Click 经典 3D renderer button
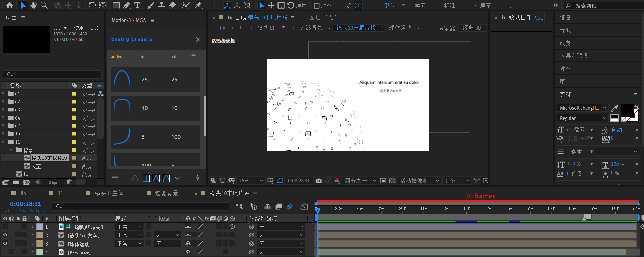The image size is (644, 257). tap(472, 28)
